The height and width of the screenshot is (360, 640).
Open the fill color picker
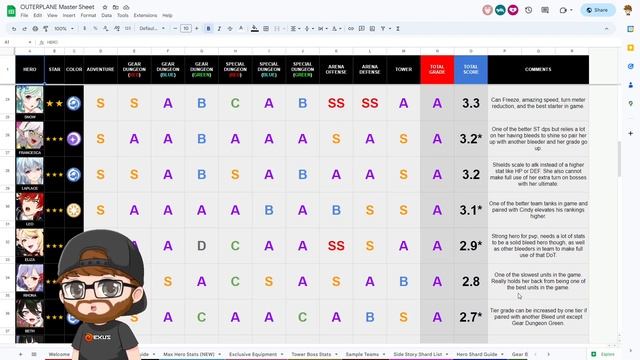click(255, 29)
